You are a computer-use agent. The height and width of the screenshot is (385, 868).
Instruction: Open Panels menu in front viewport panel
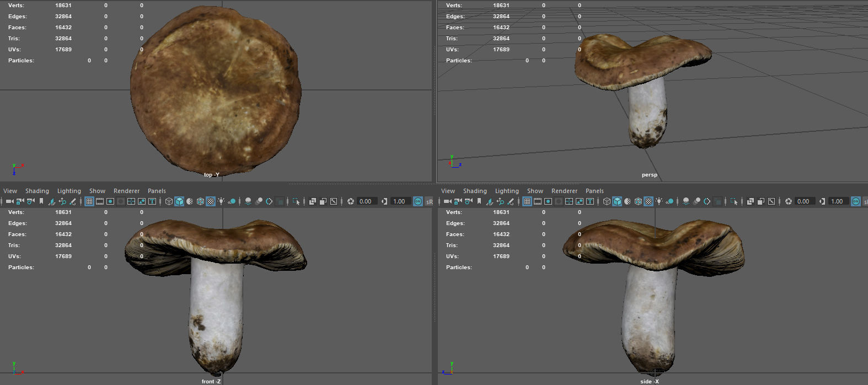[157, 191]
